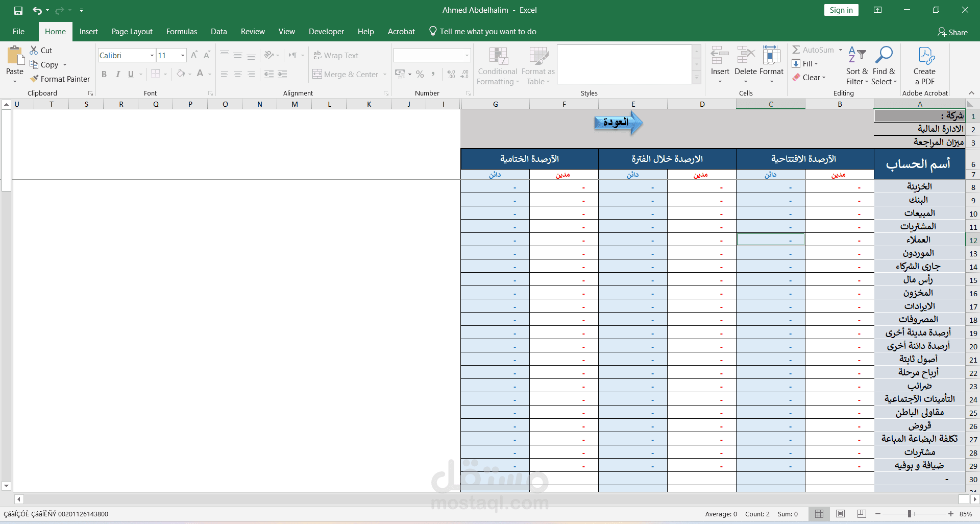This screenshot has width=980, height=524.
Task: Save the workbook with the floppy icon
Action: click(x=18, y=10)
